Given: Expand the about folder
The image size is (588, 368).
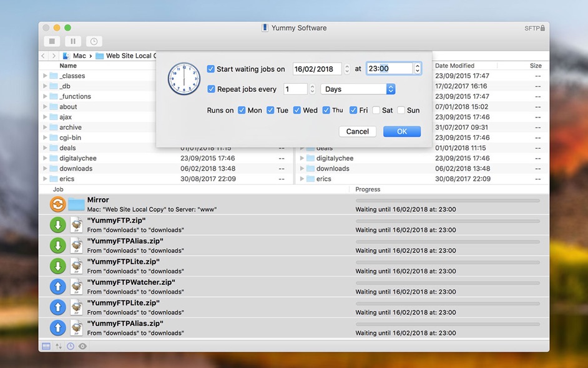Looking at the screenshot, I should point(45,107).
